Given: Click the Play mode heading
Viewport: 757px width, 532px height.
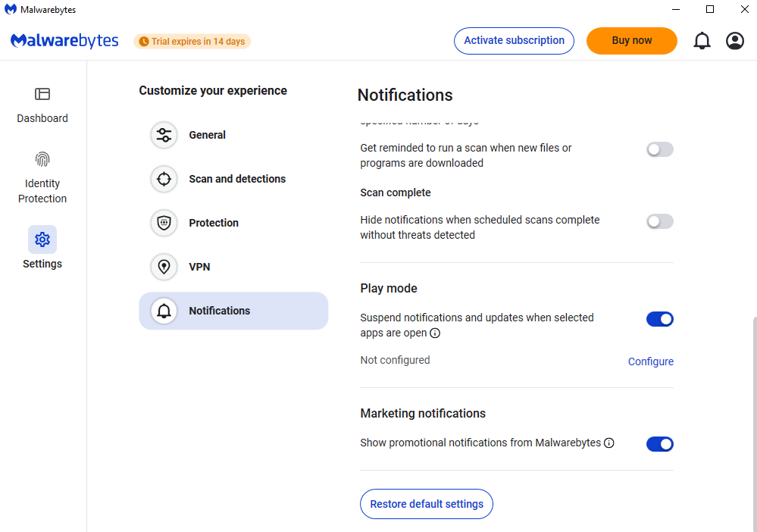Looking at the screenshot, I should [389, 288].
